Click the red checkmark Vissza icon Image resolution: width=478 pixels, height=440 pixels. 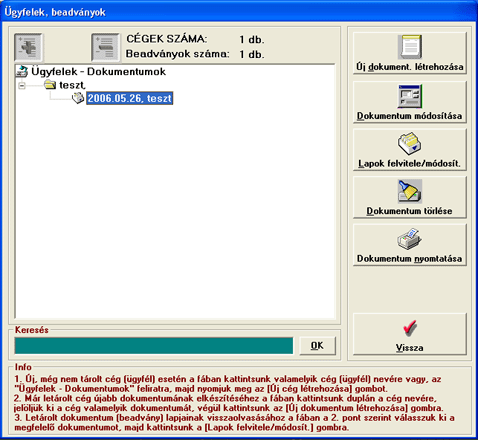tap(410, 328)
